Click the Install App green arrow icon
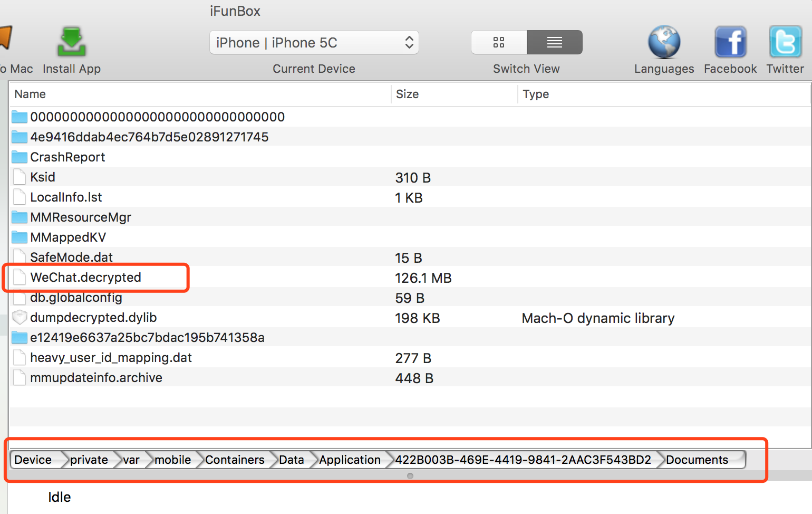The image size is (812, 514). (x=71, y=42)
